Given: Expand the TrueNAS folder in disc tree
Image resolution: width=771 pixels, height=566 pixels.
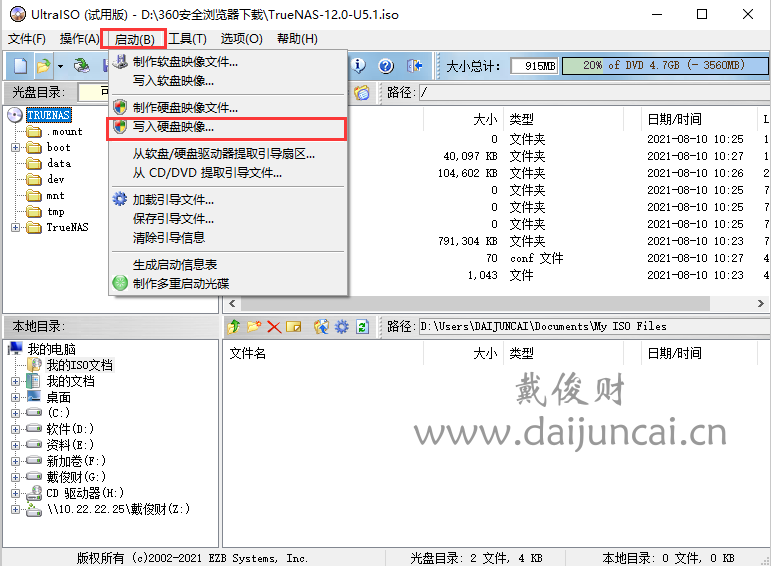Looking at the screenshot, I should pos(16,227).
